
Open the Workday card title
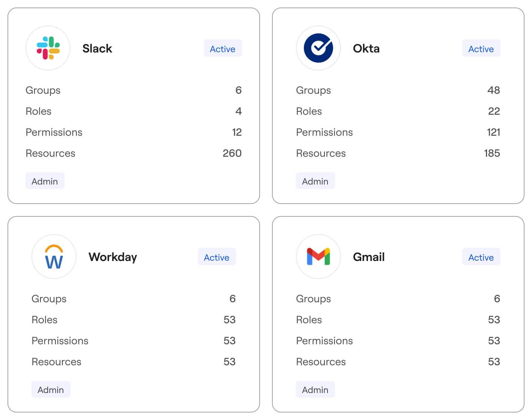click(x=112, y=257)
